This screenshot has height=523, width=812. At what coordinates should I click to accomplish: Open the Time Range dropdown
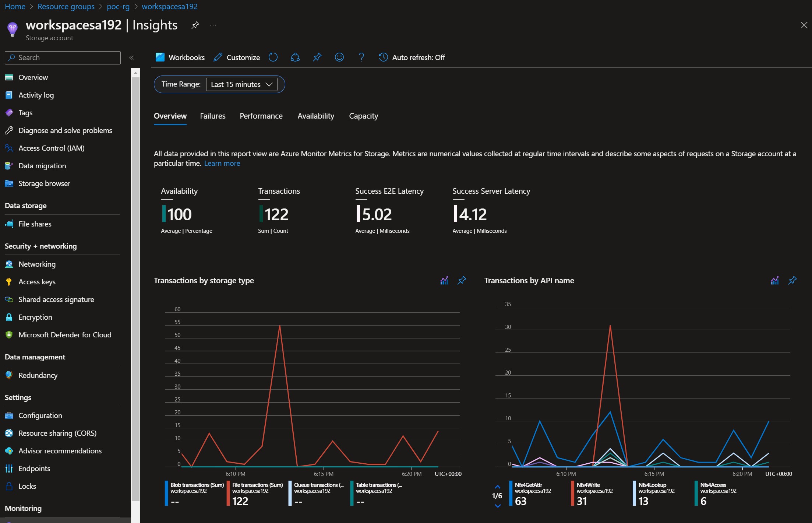click(x=242, y=84)
